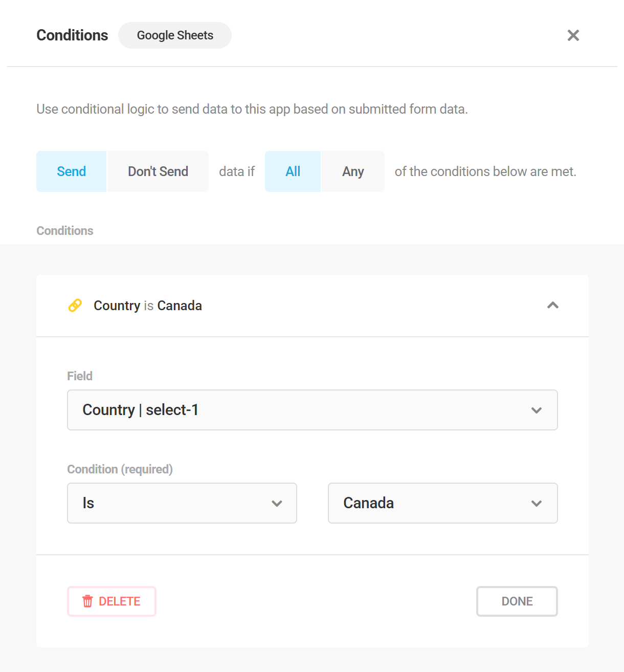Open the Is condition operator dropdown
This screenshot has height=672, width=624.
(x=182, y=503)
